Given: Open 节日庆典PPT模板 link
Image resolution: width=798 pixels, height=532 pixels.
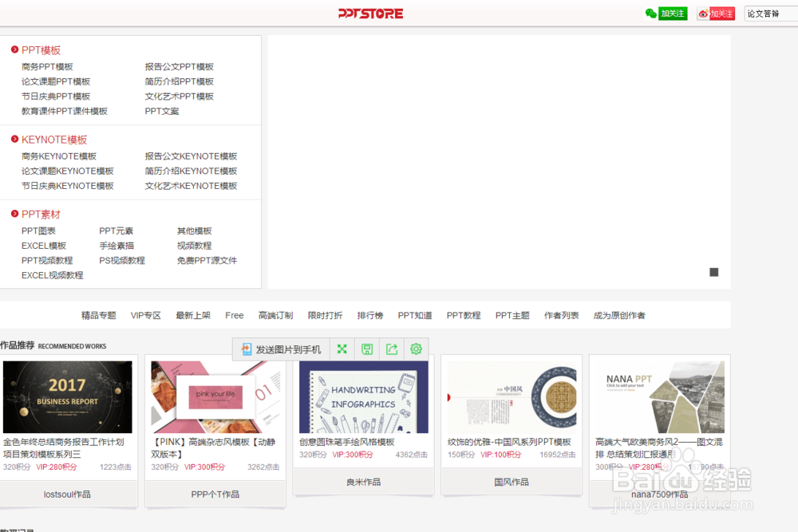Looking at the screenshot, I should point(56,97).
